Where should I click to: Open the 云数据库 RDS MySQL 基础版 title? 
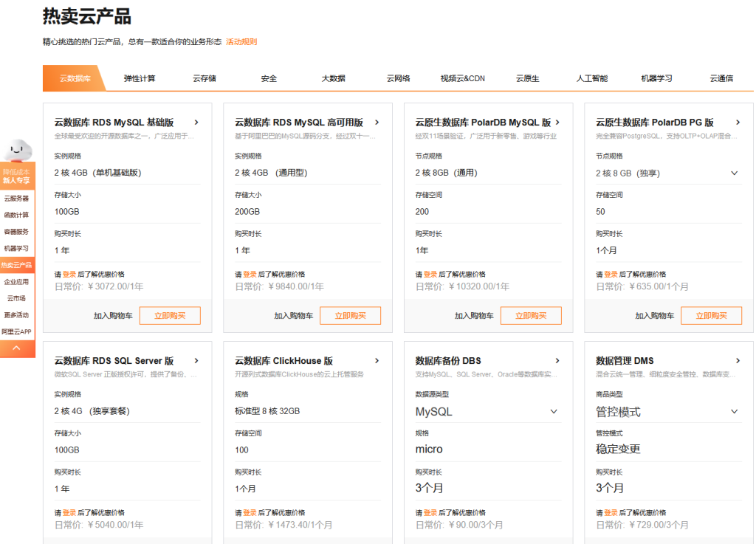(x=114, y=123)
